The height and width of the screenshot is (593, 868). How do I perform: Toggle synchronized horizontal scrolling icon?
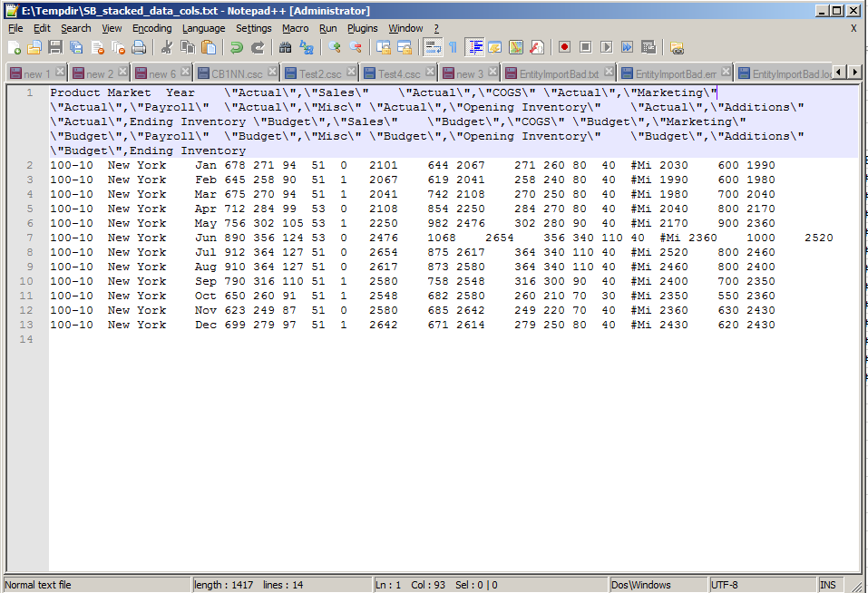pyautogui.click(x=405, y=48)
